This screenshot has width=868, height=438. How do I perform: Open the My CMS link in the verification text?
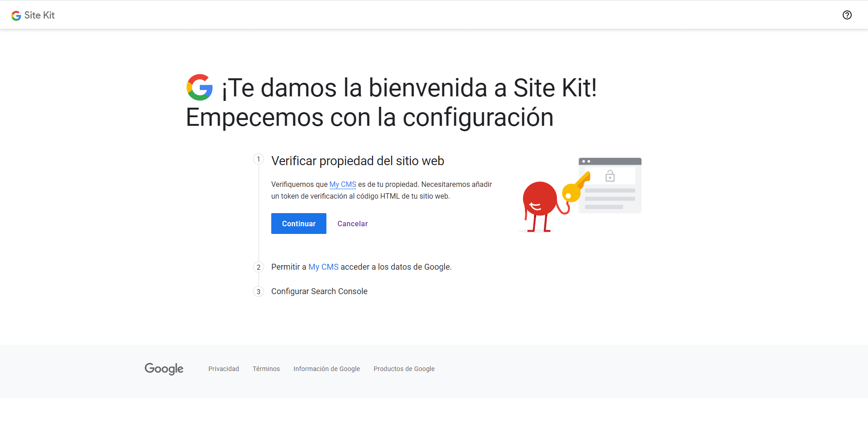(x=343, y=184)
